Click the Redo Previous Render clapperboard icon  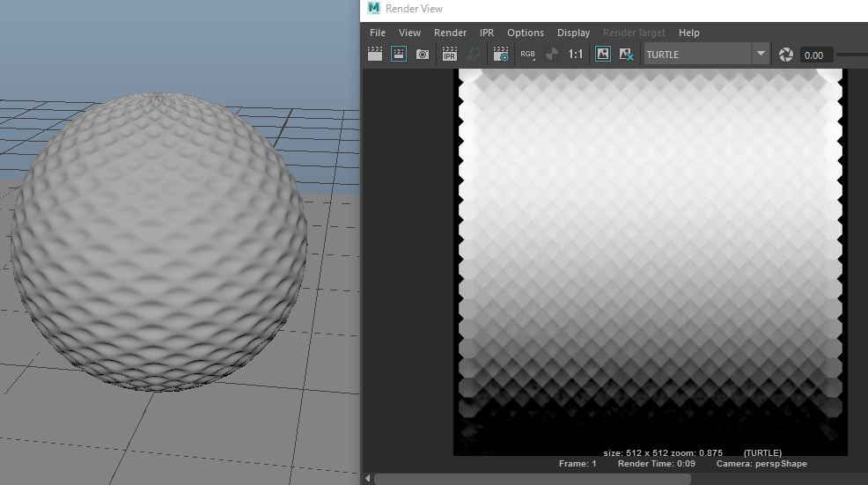[375, 55]
